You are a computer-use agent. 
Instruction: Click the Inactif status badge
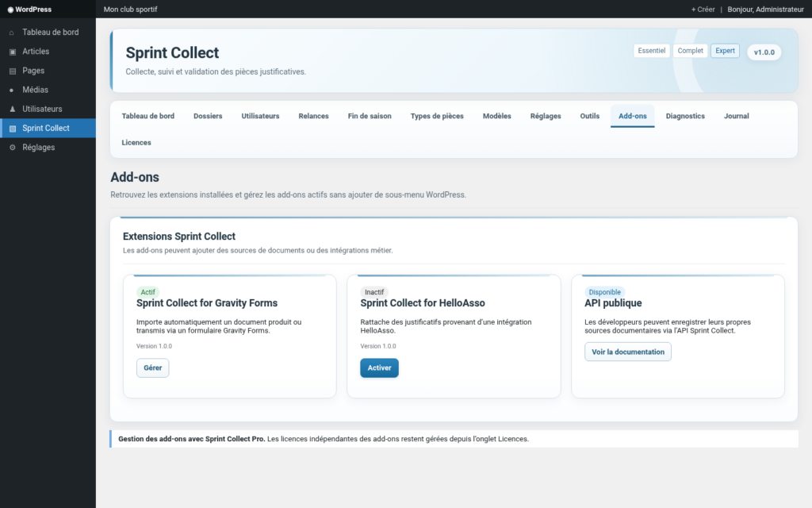(x=374, y=292)
